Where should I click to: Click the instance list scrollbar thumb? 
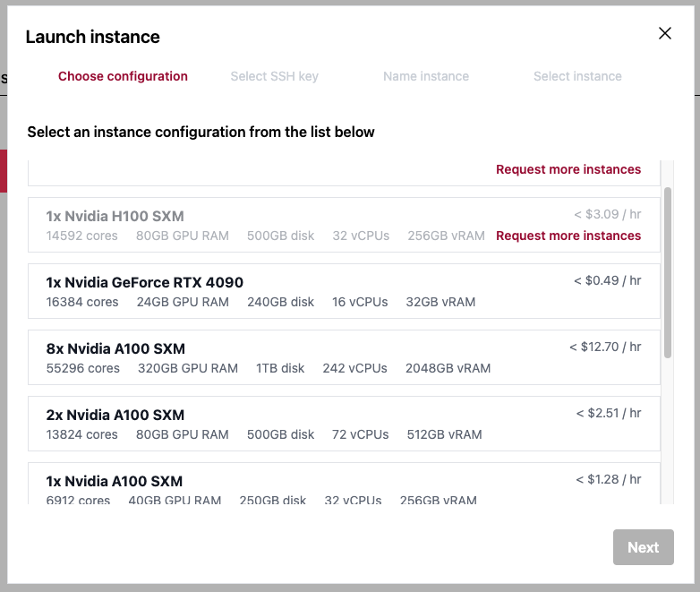coord(668,272)
